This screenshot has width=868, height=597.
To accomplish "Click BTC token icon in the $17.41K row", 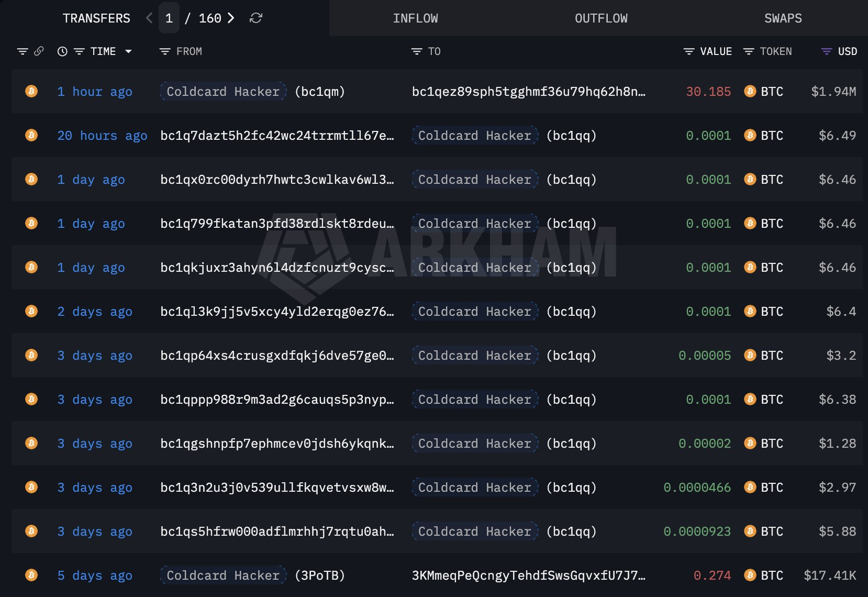I will (750, 575).
